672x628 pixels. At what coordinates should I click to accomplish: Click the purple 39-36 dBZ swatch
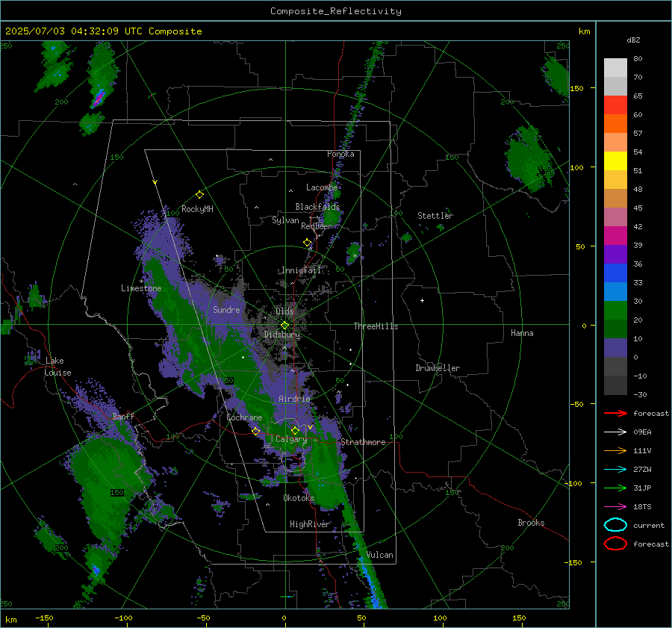tap(615, 255)
